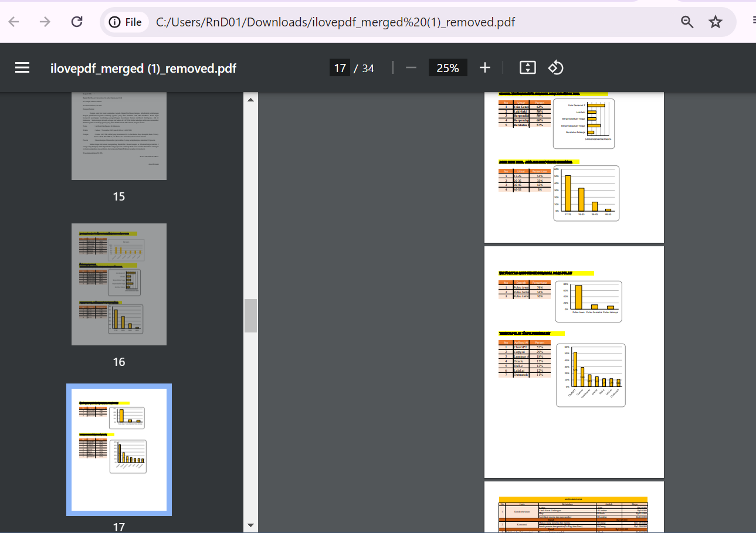The width and height of the screenshot is (756, 533).
Task: Rotate the document counterclockwise
Action: tap(555, 68)
